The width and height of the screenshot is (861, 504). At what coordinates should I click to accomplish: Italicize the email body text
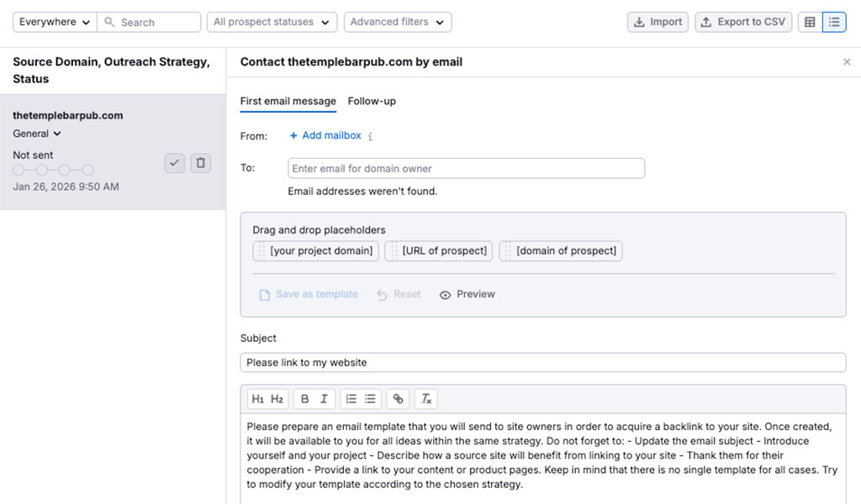pos(324,398)
